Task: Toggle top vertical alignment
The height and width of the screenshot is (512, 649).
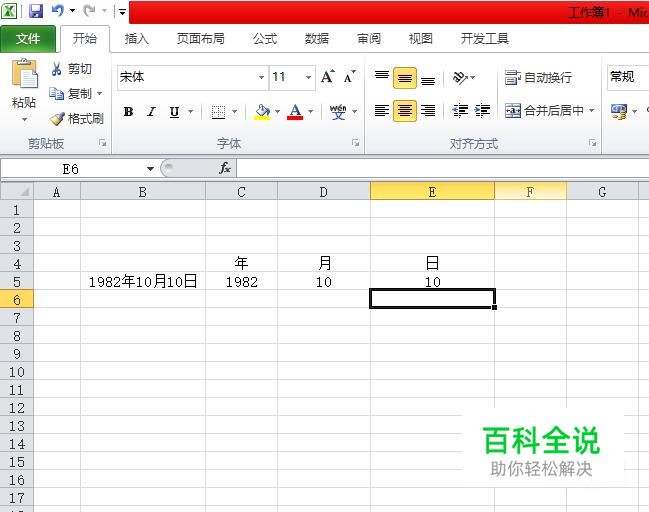Action: pos(382,77)
